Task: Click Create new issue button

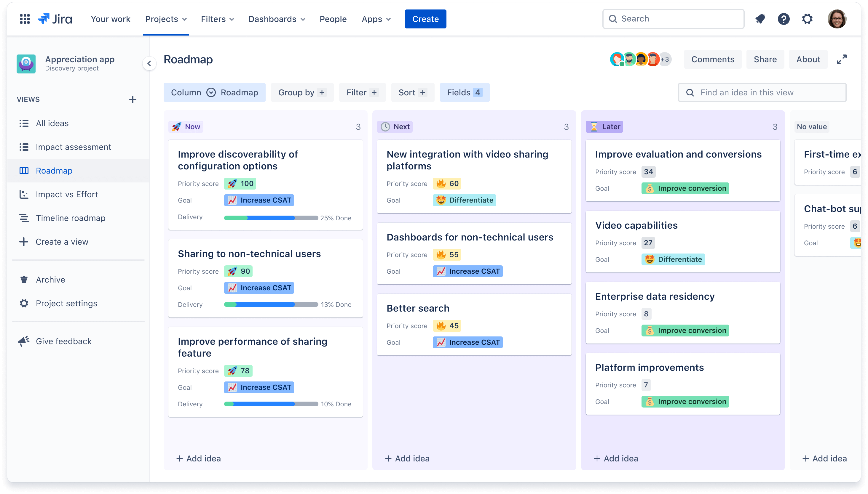Action: 426,18
